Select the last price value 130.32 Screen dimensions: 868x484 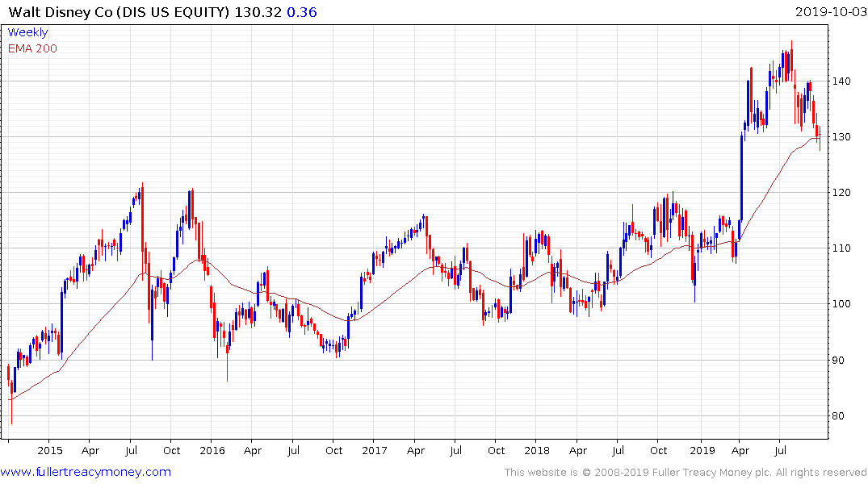258,12
